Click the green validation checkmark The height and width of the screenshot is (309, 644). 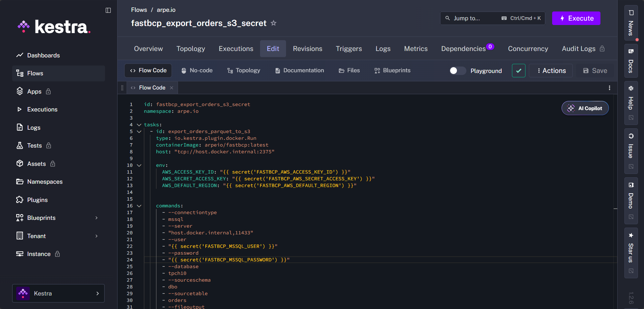pos(518,71)
